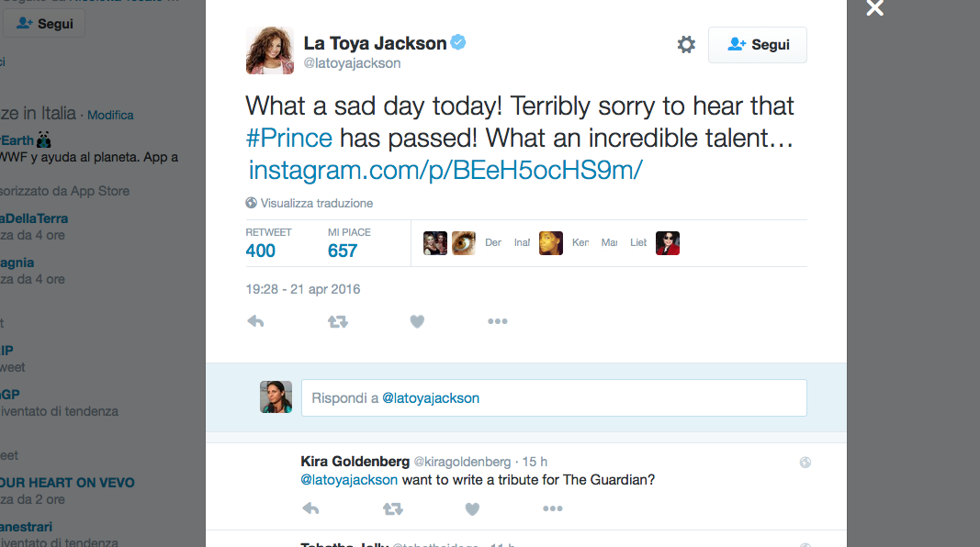Like Kira Goldenberg's reply

(x=472, y=508)
